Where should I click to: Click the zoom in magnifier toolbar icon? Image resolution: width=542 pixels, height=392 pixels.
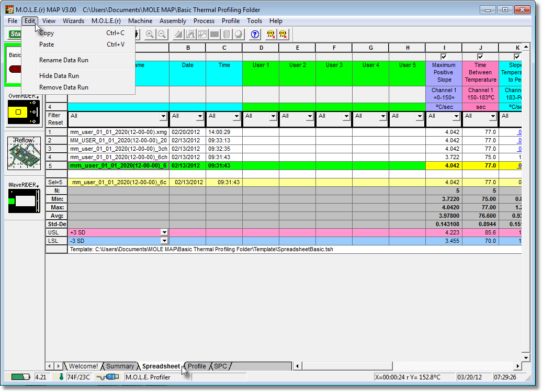[150, 34]
